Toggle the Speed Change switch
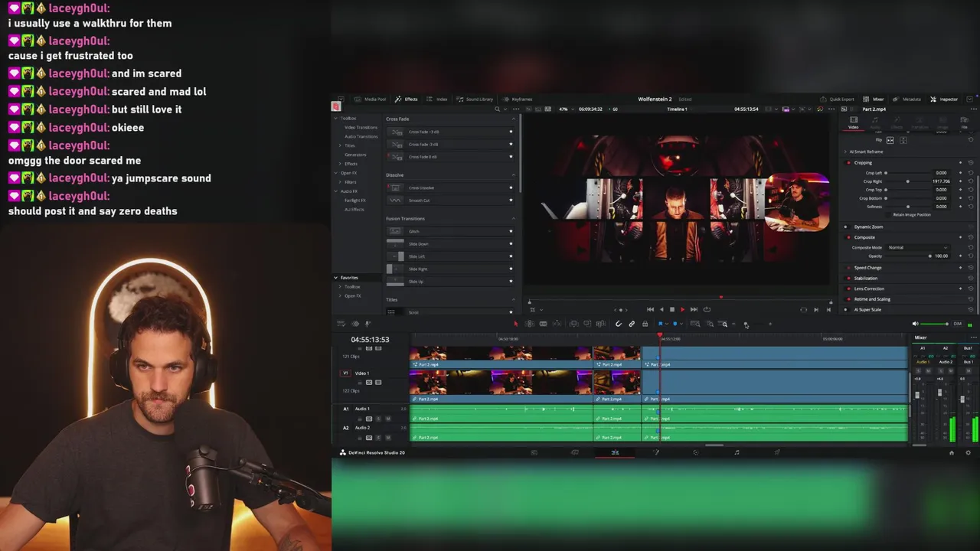This screenshot has height=551, width=980. tap(848, 268)
